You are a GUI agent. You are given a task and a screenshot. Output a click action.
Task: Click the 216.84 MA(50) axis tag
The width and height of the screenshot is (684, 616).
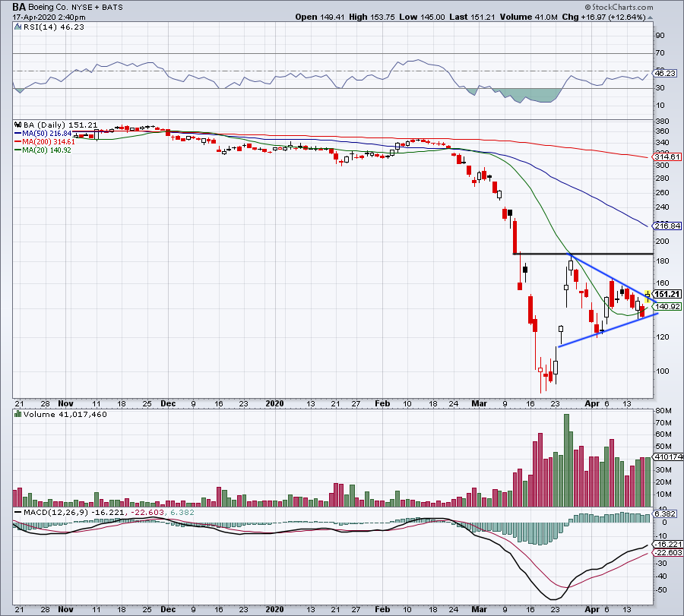666,226
